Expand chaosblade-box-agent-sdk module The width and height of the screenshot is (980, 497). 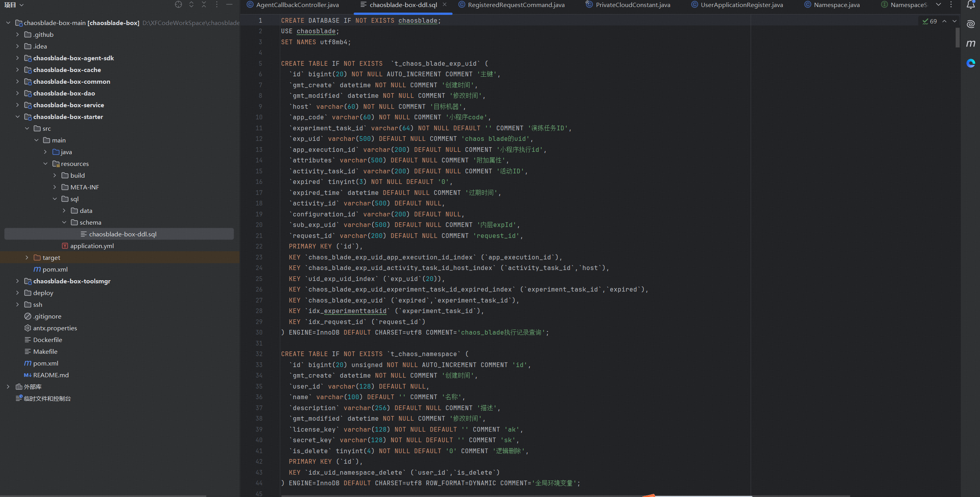tap(18, 58)
